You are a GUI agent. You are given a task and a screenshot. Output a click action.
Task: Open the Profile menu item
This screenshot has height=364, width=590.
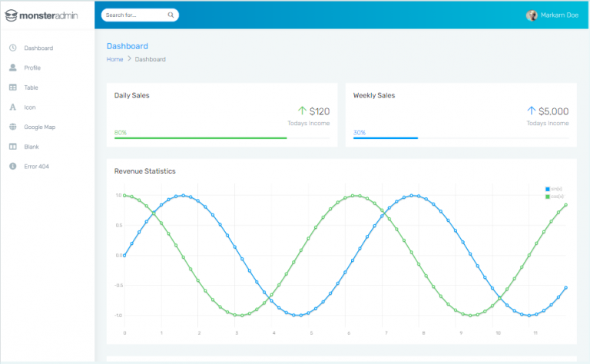(32, 68)
